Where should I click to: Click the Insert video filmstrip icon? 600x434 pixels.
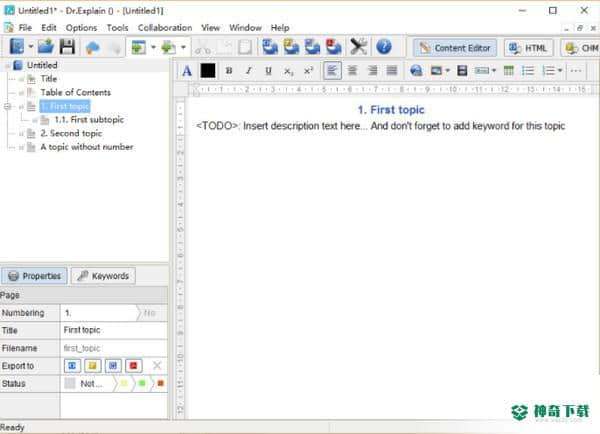click(462, 71)
